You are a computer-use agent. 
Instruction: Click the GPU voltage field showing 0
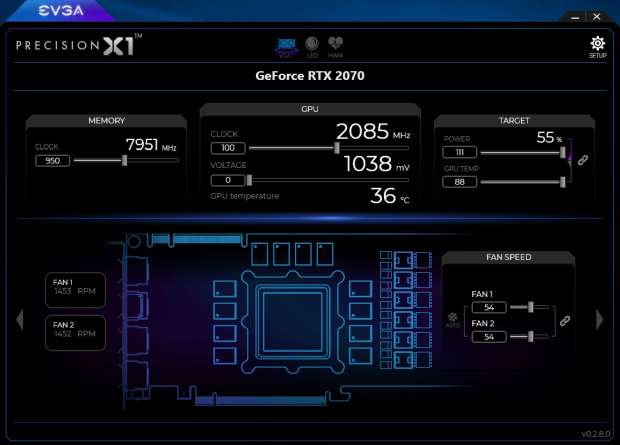click(228, 180)
